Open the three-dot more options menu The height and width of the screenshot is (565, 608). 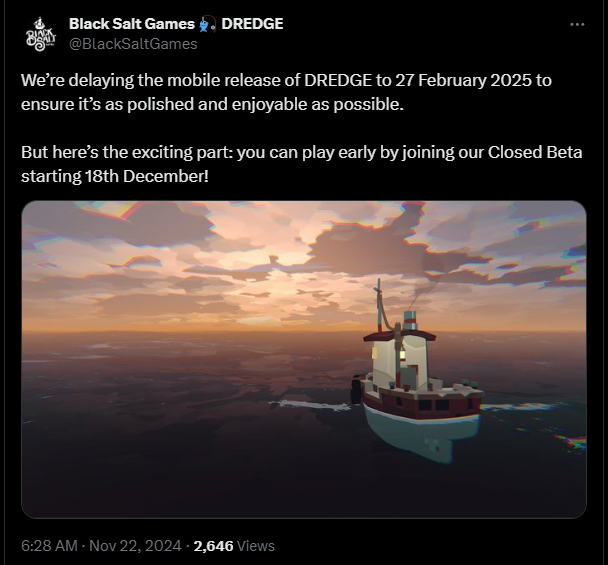click(577, 24)
